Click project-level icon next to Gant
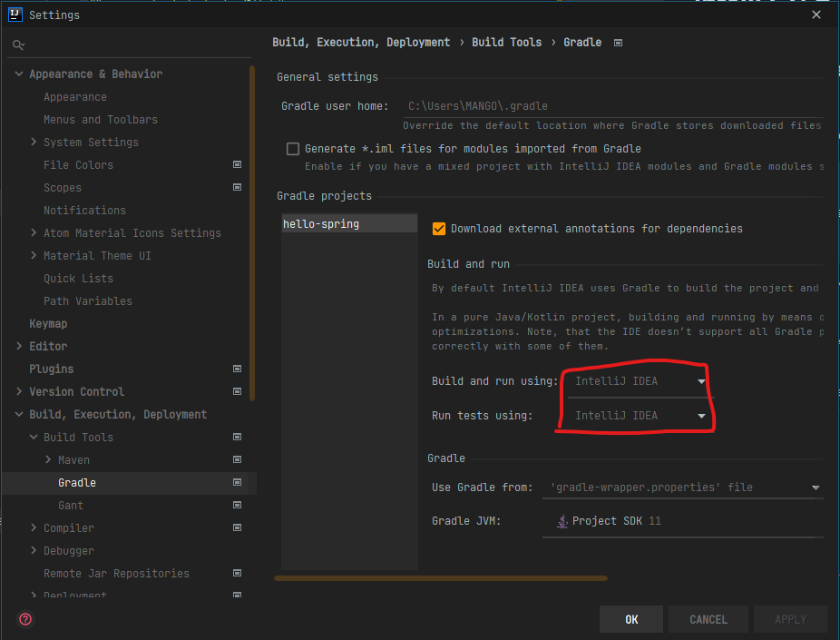 (237, 505)
